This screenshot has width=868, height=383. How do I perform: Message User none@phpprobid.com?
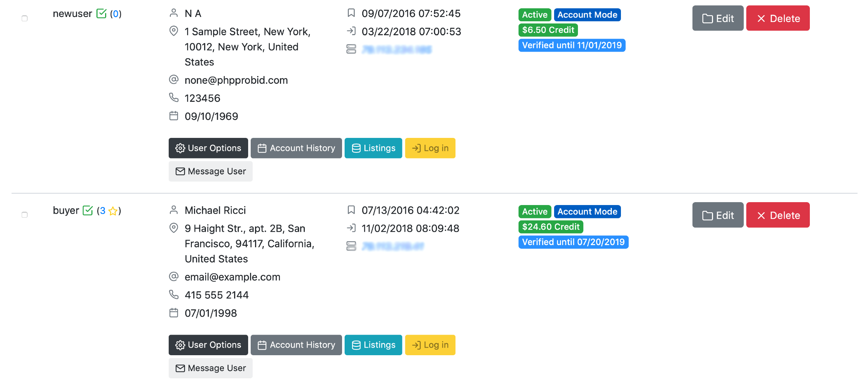(210, 171)
